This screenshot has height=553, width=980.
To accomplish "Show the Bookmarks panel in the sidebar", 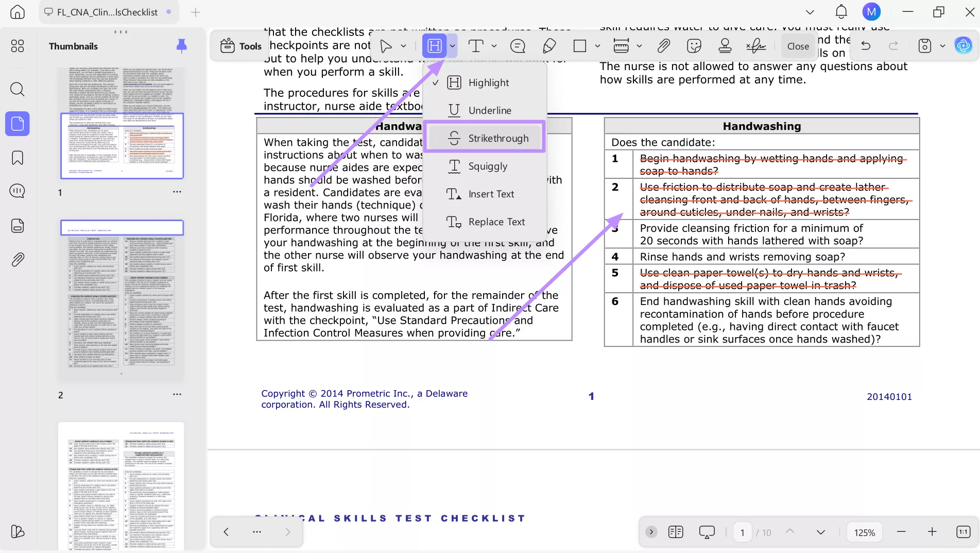I will pyautogui.click(x=17, y=158).
